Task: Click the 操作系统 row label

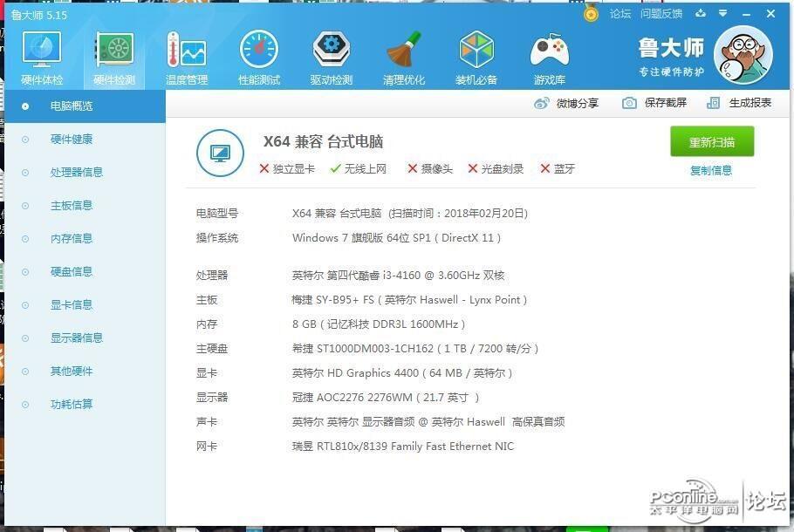Action: 217,238
